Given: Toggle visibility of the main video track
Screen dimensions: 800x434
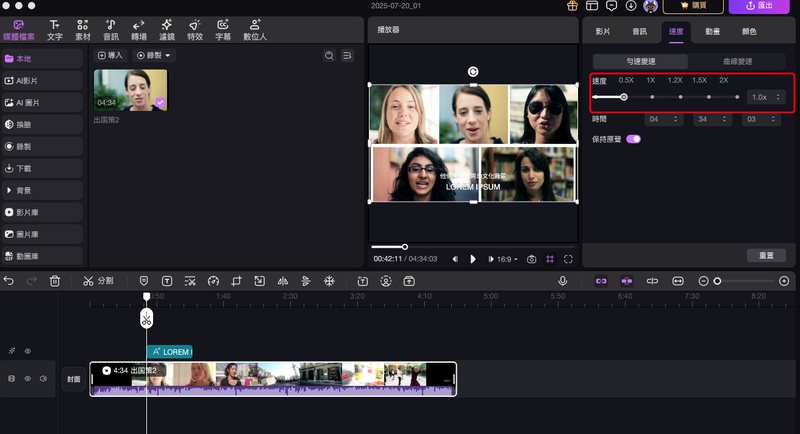Looking at the screenshot, I should click(28, 378).
